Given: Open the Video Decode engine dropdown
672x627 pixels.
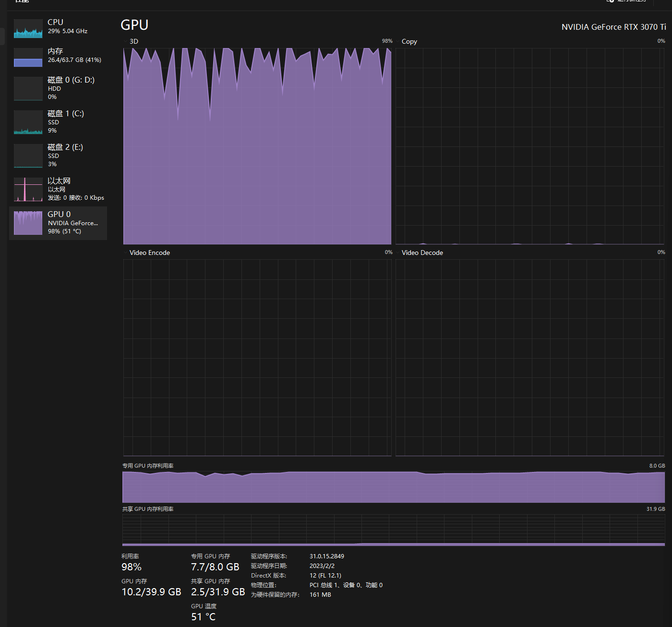Looking at the screenshot, I should (x=398, y=253).
